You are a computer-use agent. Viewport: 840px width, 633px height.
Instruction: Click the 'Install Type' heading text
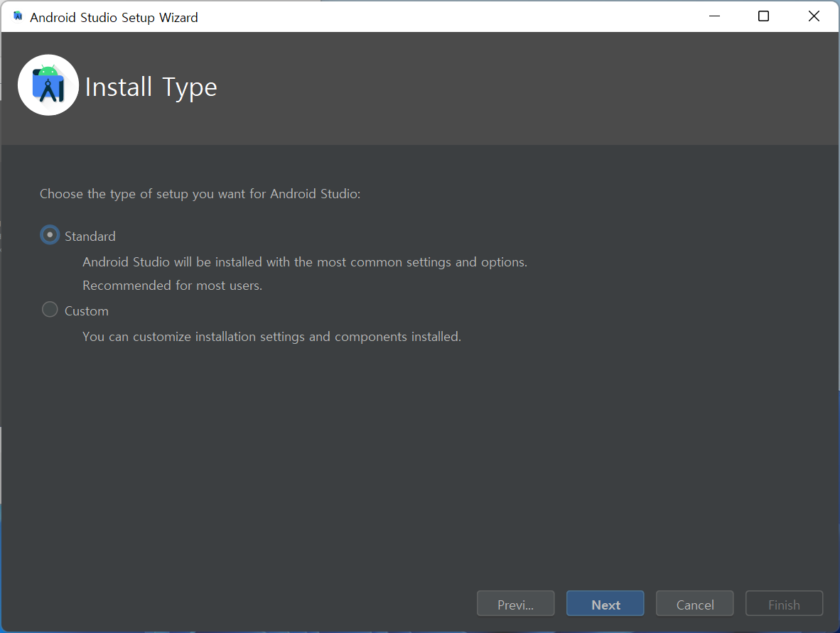tap(151, 88)
